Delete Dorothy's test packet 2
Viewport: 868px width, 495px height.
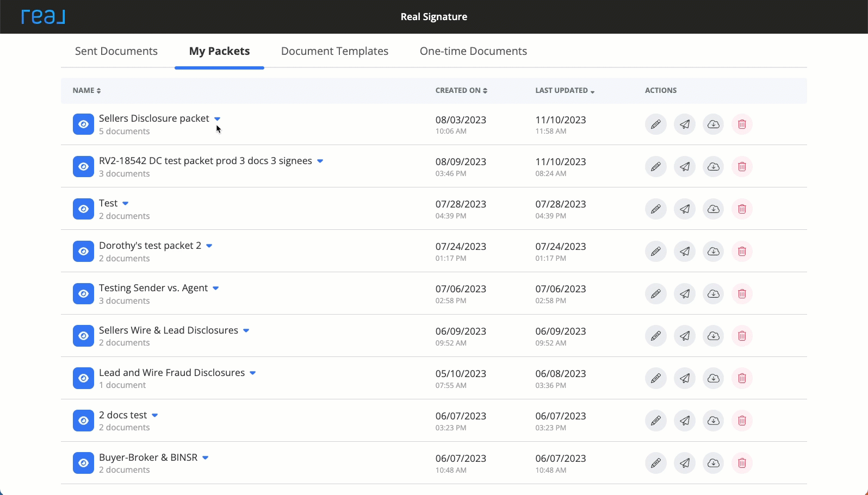742,252
